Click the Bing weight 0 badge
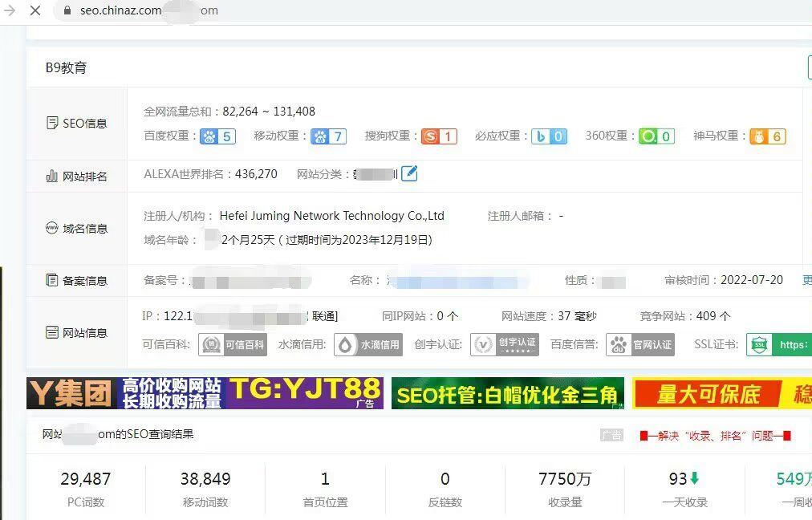The image size is (812, 520). tap(549, 136)
